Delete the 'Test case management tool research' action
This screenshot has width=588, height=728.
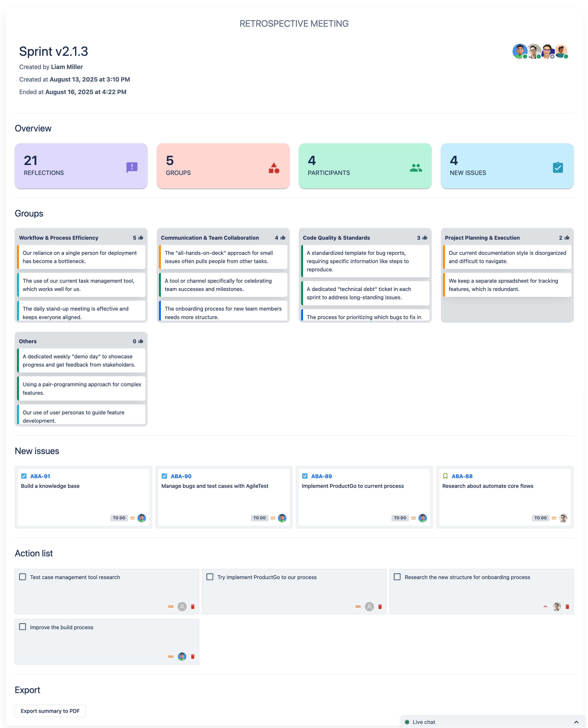coord(193,607)
